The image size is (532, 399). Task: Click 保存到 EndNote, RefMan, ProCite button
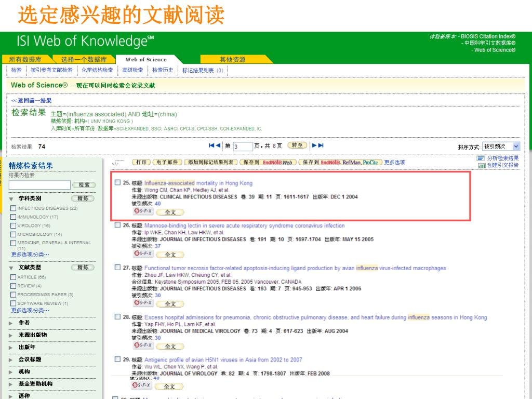point(340,162)
